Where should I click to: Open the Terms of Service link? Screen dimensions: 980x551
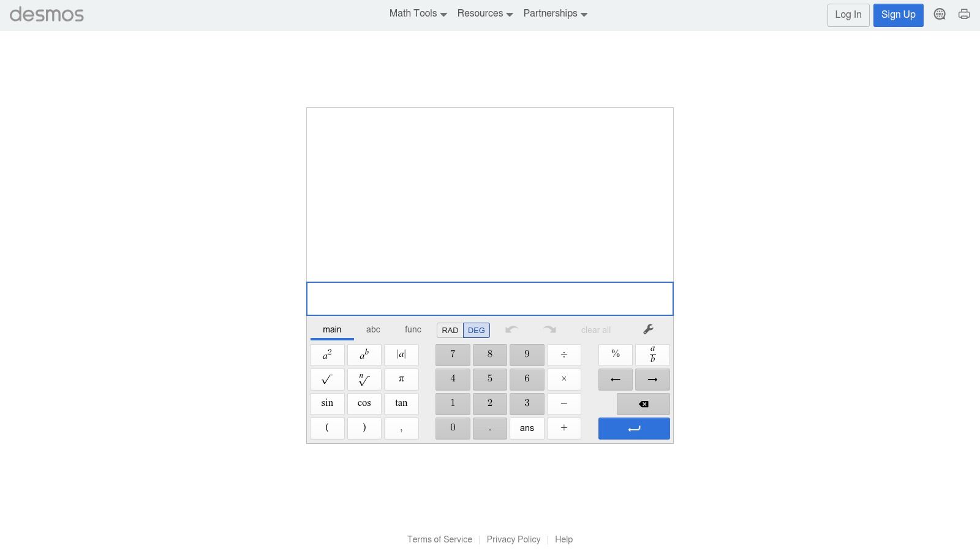(x=440, y=539)
